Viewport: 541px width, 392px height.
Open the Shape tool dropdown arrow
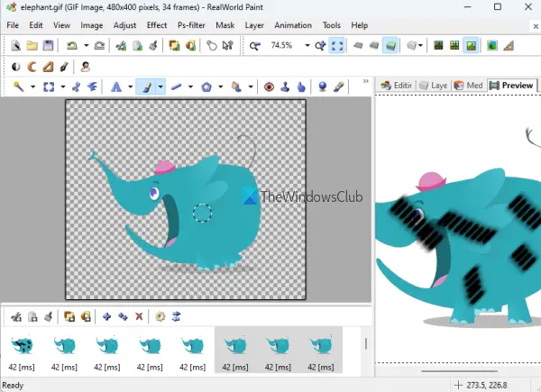click(x=221, y=87)
